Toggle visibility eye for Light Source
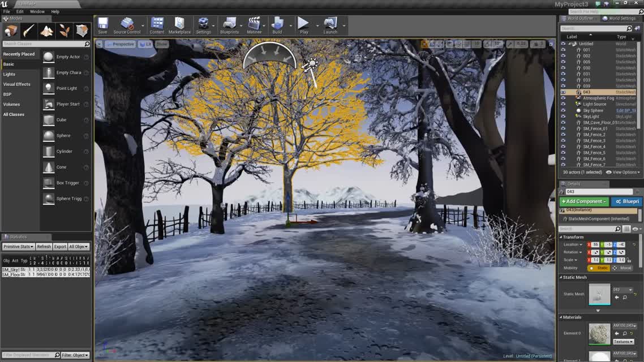644x362 pixels. (563, 104)
